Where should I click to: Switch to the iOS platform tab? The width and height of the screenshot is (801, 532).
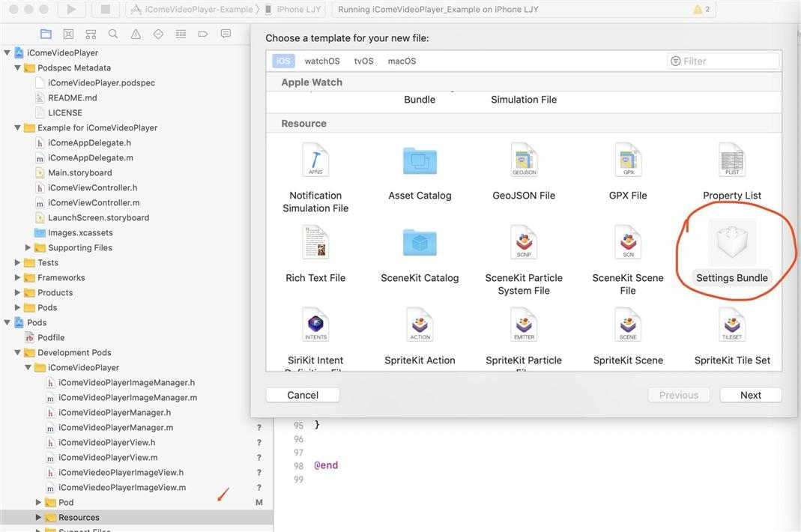[x=283, y=61]
